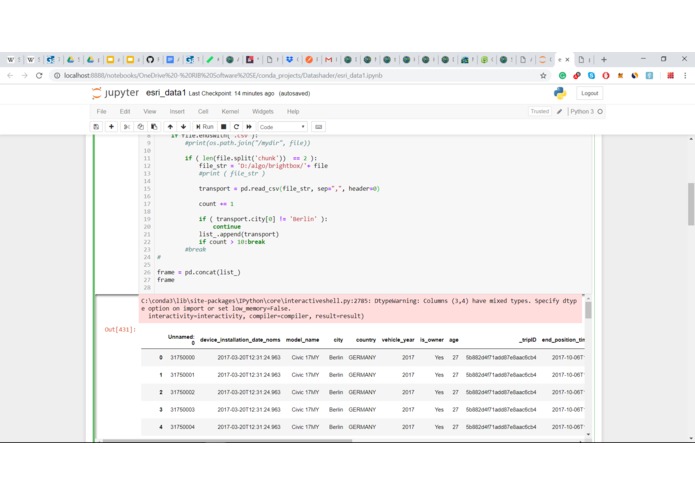Reload the page with refresh icon
The height and width of the screenshot is (494, 695).
point(39,76)
